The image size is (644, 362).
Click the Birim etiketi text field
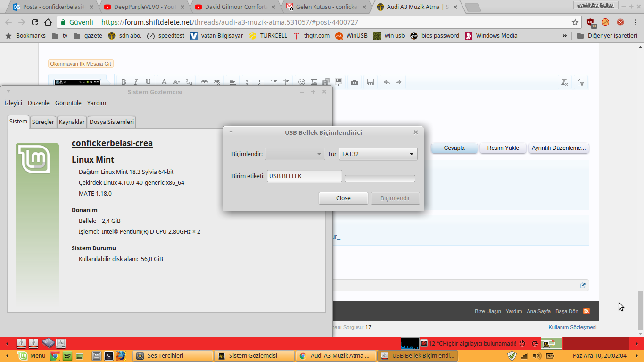(x=304, y=176)
